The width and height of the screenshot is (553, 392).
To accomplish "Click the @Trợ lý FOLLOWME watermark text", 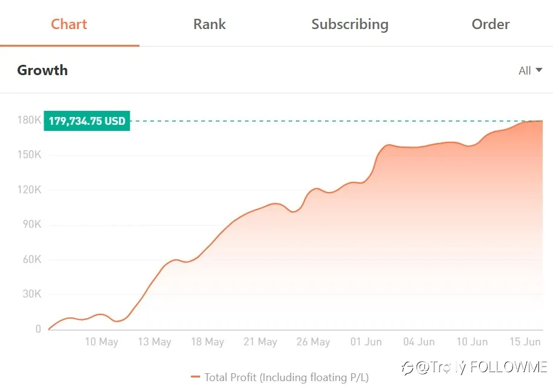I will click(x=482, y=367).
